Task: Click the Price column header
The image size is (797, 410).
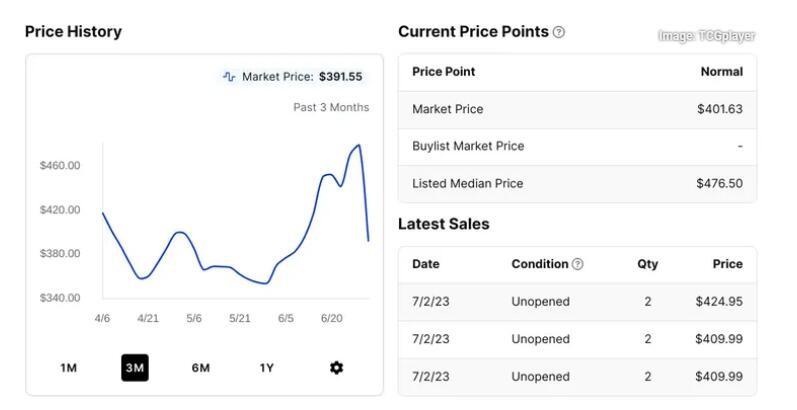Action: [x=727, y=264]
